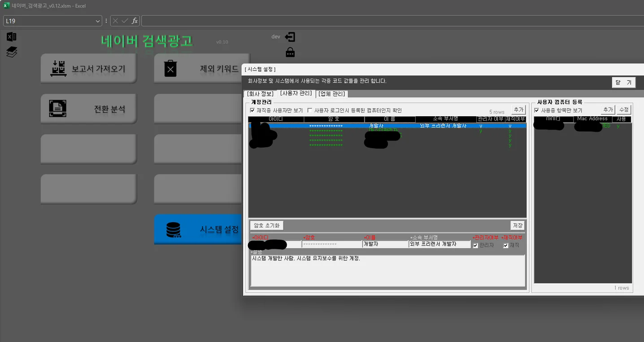The image size is (644, 342).
Task: Switch to the [회사 정보] tab
Action: click(x=260, y=94)
